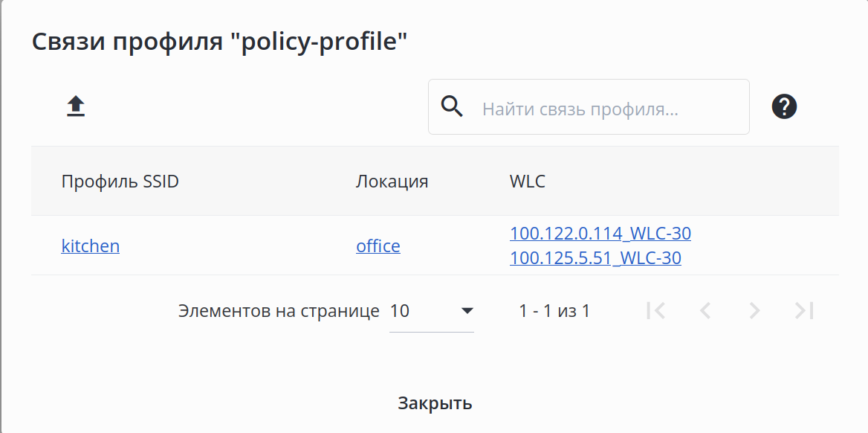This screenshot has height=433, width=868.
Task: Open the 100.122.0.114_WLC-30 controller link
Action: tap(600, 234)
